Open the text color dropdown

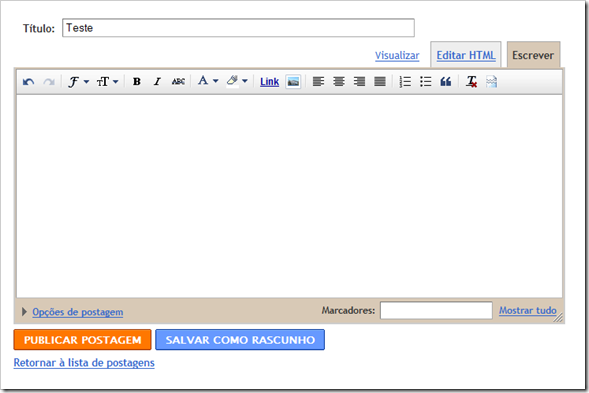point(208,81)
